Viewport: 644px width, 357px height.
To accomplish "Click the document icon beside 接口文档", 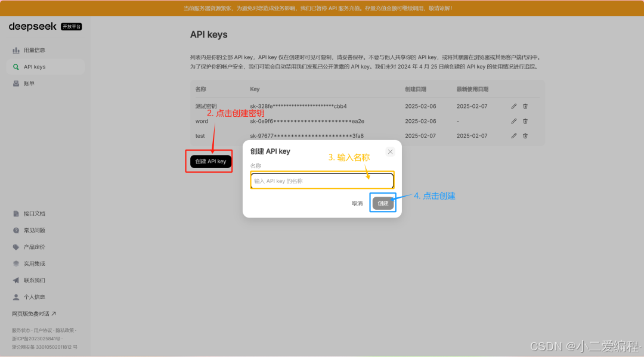I will click(x=16, y=213).
